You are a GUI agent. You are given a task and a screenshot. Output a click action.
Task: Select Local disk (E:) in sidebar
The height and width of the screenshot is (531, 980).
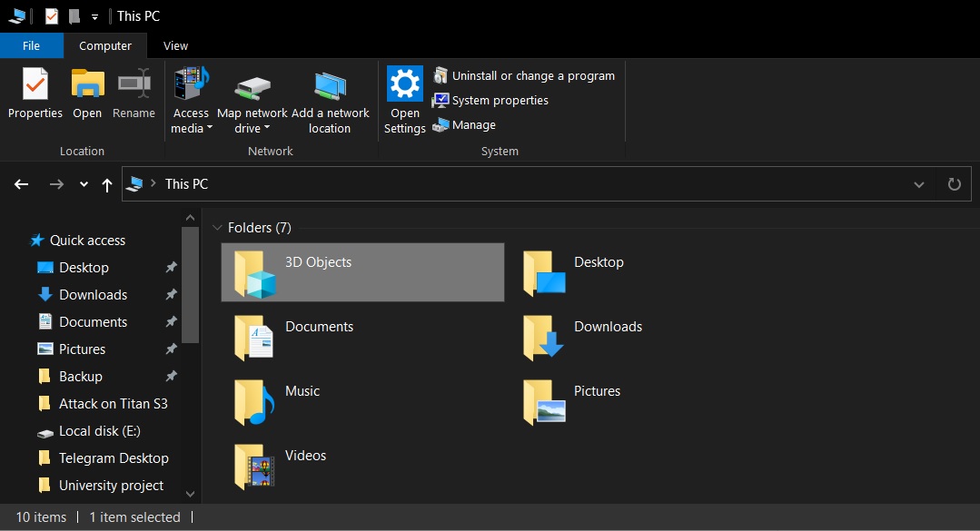coord(99,431)
